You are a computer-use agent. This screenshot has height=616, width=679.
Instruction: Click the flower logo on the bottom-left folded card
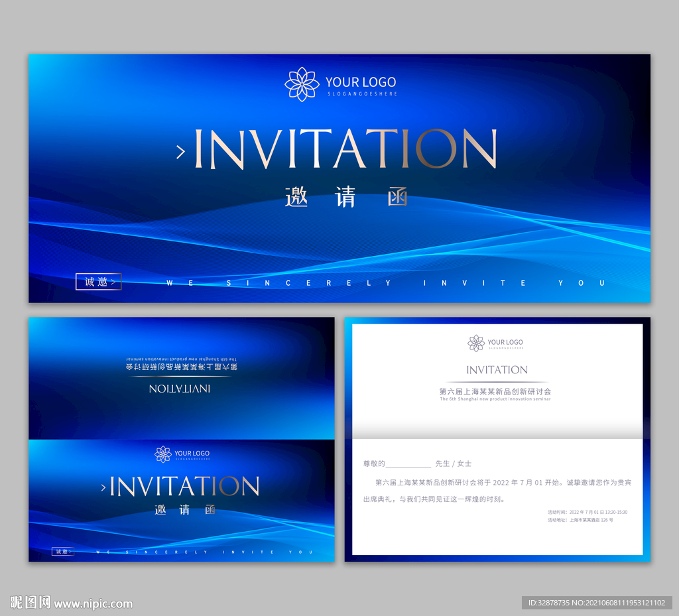tap(163, 454)
